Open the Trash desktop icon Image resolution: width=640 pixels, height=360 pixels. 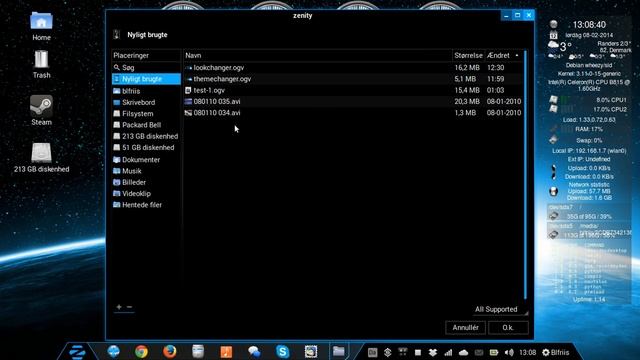41,64
